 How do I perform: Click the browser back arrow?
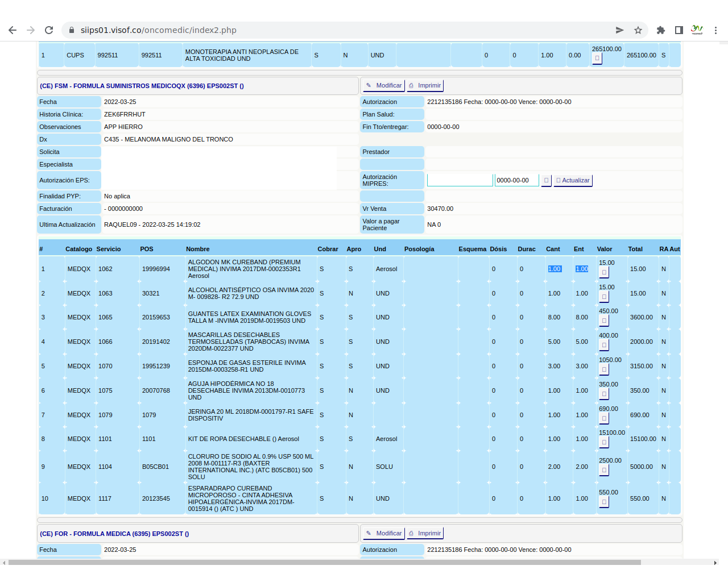click(x=13, y=30)
